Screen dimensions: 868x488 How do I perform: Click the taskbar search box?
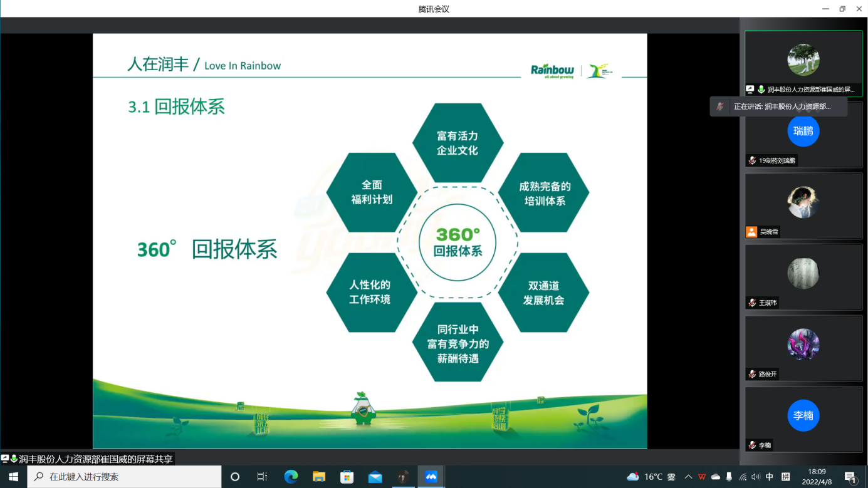point(125,477)
